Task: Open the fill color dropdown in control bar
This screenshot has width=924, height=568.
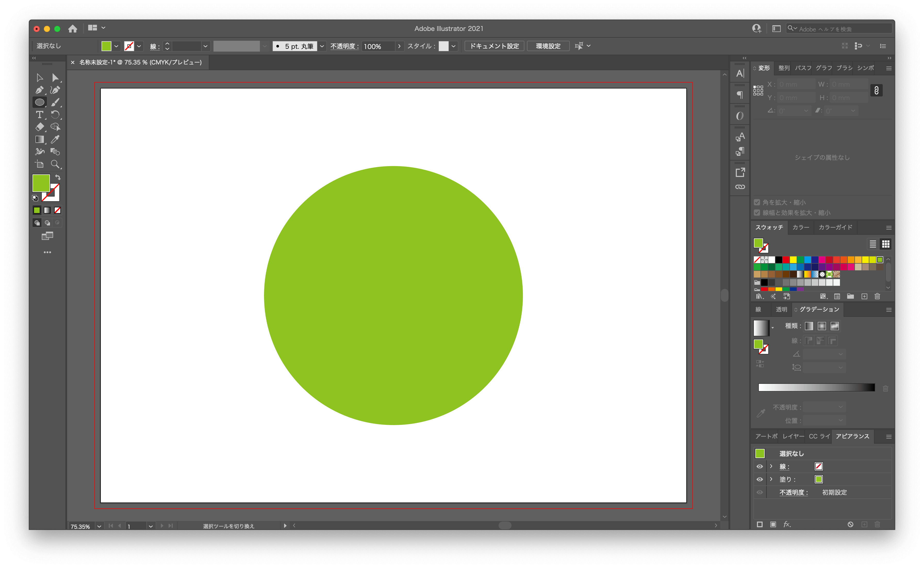Action: pos(116,46)
